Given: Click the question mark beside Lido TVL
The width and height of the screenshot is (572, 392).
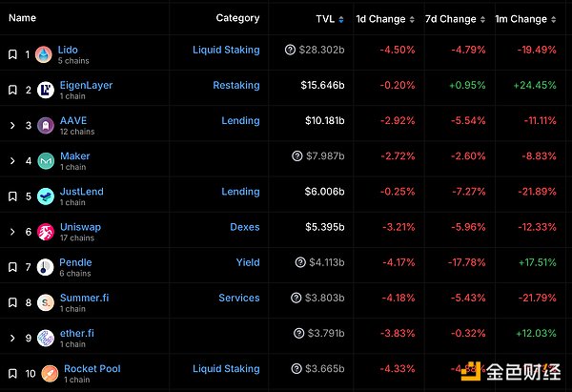Looking at the screenshot, I should [290, 50].
